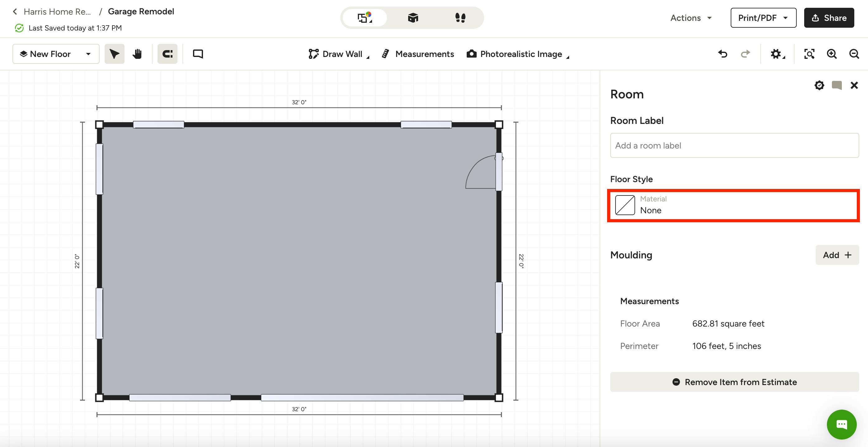Screen dimensions: 868x447
Task: Click the None material swatch
Action: pyautogui.click(x=625, y=205)
